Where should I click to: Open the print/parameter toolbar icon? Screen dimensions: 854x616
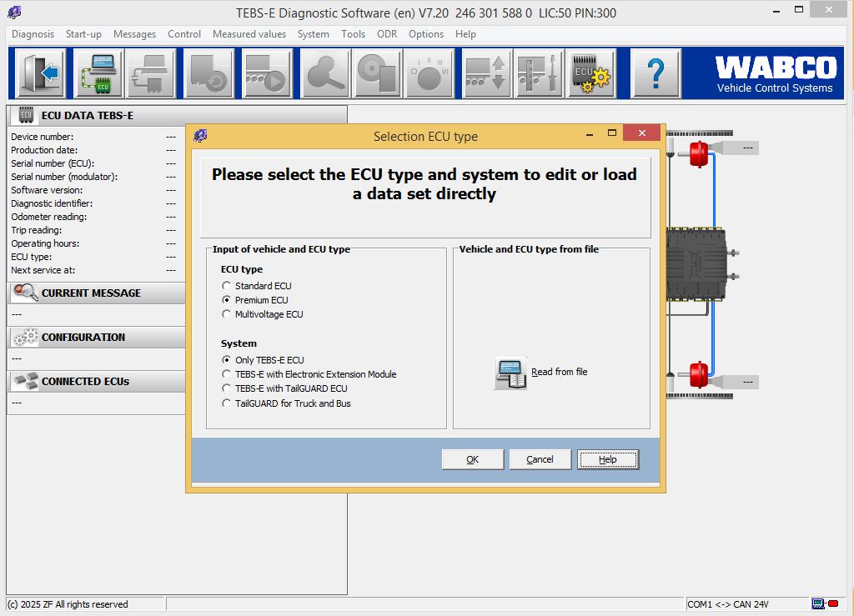(x=150, y=73)
